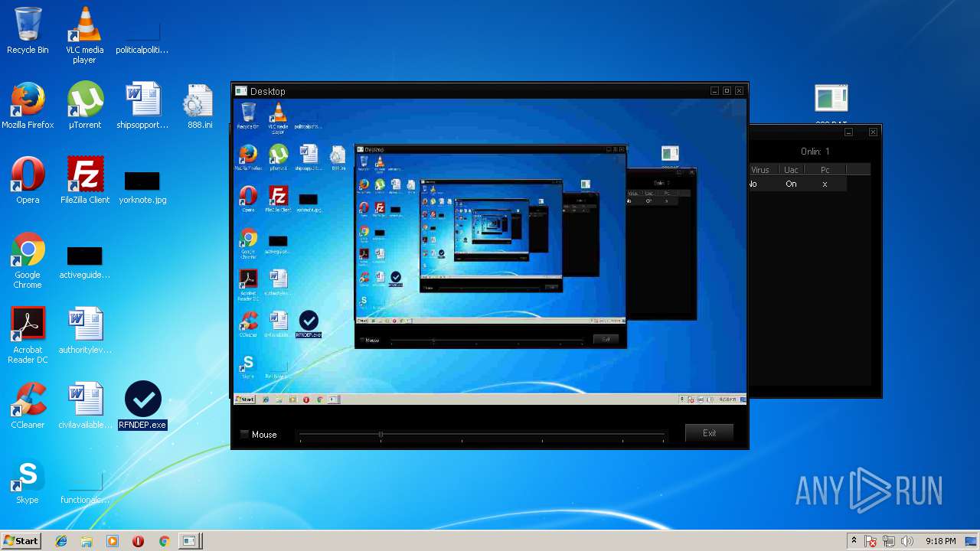This screenshot has height=551, width=980.
Task: Click the Pc column header
Action: (825, 170)
